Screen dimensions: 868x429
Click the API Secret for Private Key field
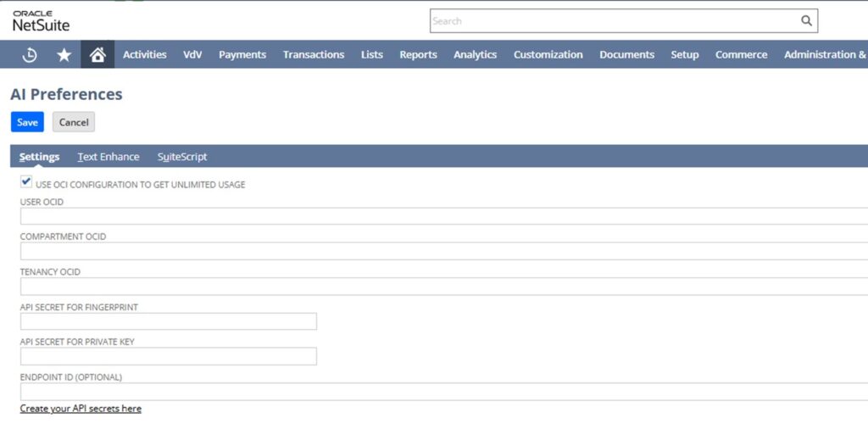click(169, 356)
